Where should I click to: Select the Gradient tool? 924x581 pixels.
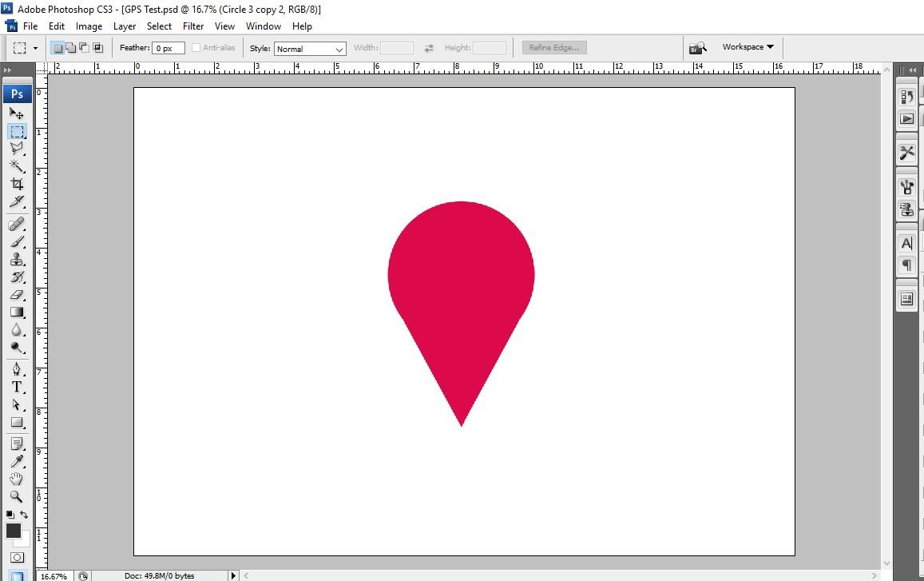(x=17, y=312)
